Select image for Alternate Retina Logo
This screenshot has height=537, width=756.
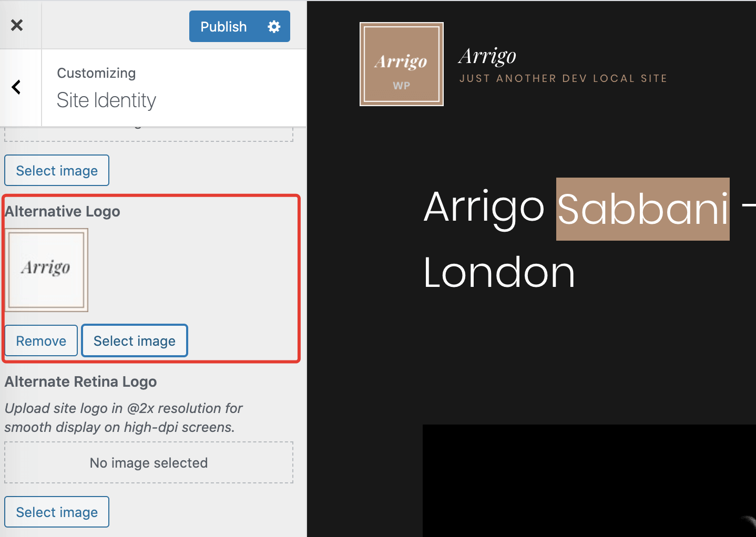[57, 512]
